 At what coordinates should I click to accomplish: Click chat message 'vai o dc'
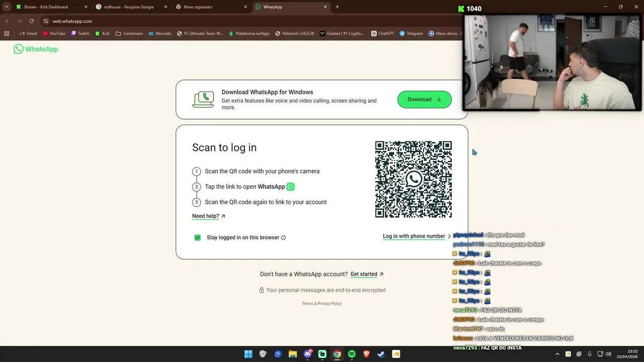(495, 329)
